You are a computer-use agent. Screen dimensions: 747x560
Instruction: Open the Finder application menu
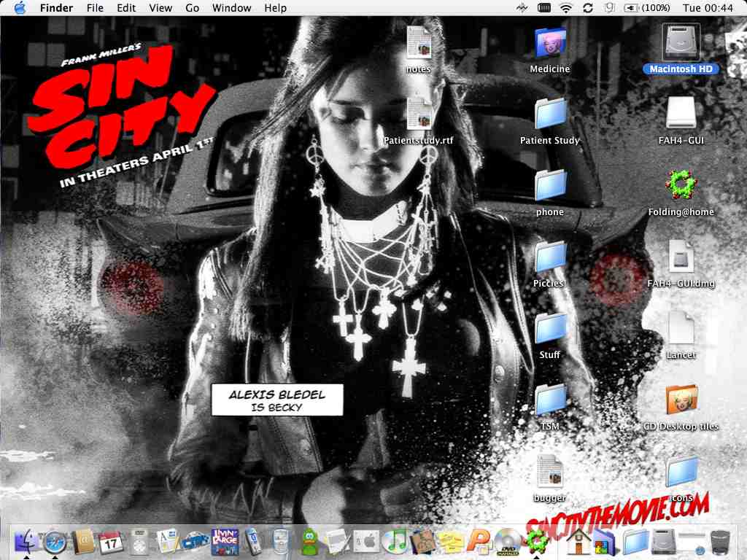pyautogui.click(x=56, y=7)
